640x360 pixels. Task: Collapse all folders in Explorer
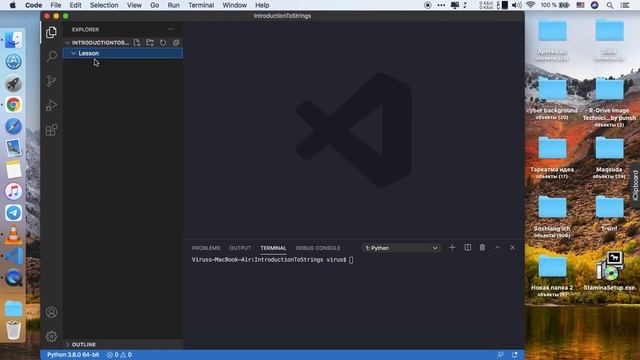click(176, 42)
